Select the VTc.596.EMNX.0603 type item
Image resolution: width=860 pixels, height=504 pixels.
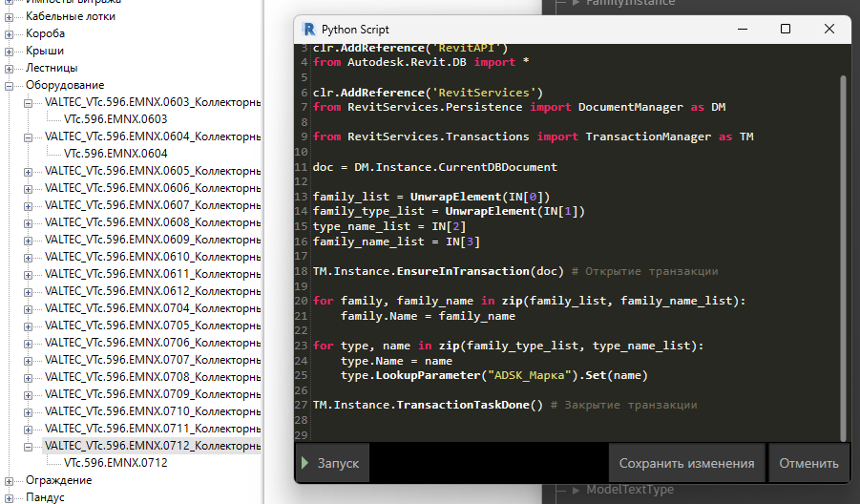(x=115, y=119)
